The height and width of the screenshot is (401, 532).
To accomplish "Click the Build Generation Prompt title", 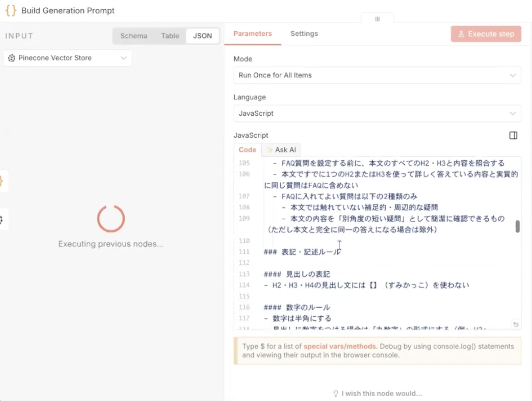I will point(68,10).
